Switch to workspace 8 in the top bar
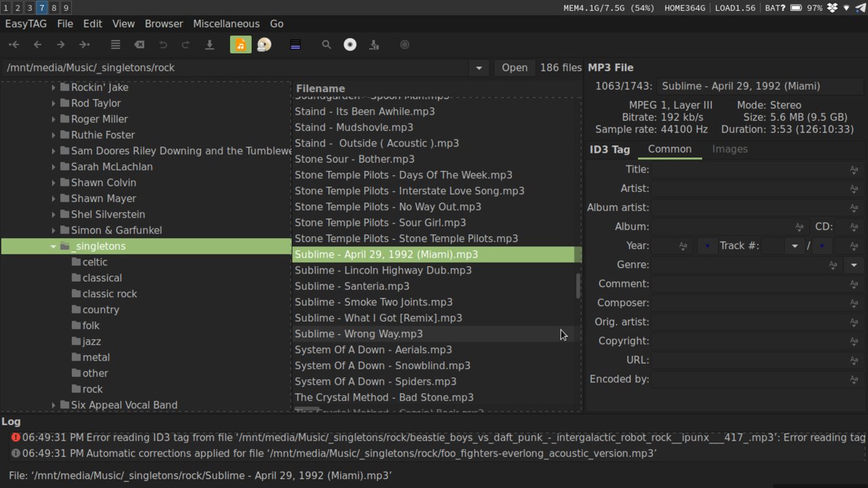This screenshot has width=868, height=488. pyautogui.click(x=54, y=8)
